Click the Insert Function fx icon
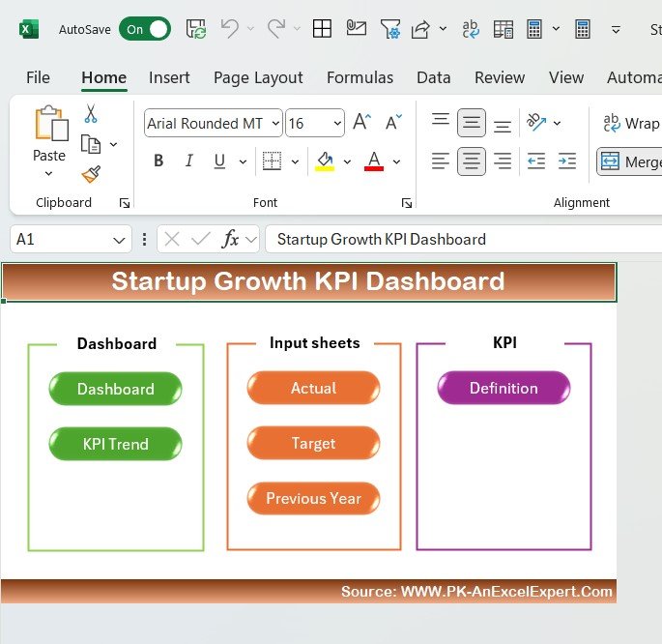 click(230, 239)
